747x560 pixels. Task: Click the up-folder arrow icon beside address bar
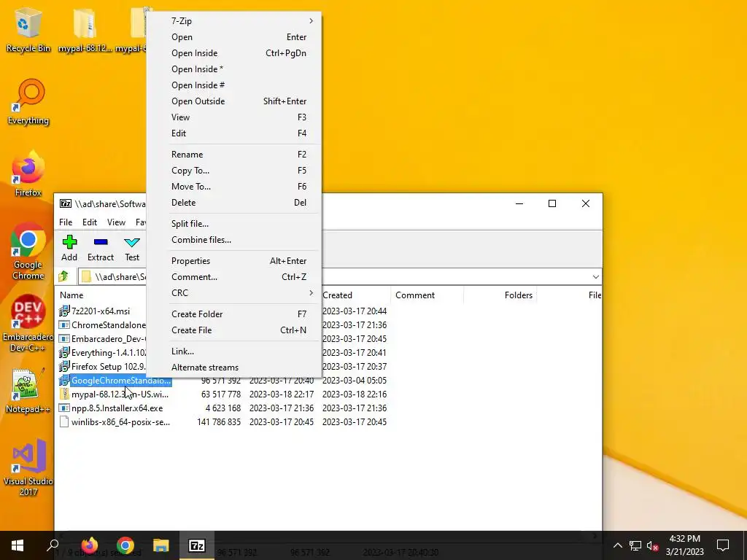pyautogui.click(x=63, y=276)
